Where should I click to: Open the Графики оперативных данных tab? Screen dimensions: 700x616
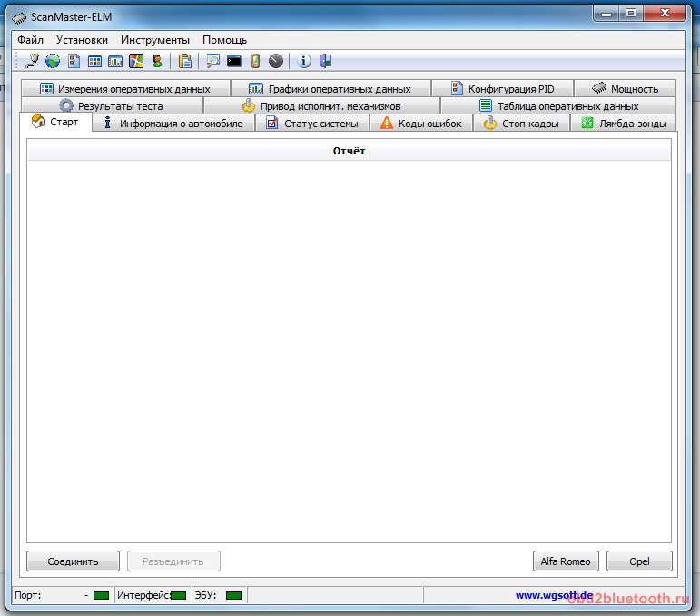pyautogui.click(x=330, y=89)
